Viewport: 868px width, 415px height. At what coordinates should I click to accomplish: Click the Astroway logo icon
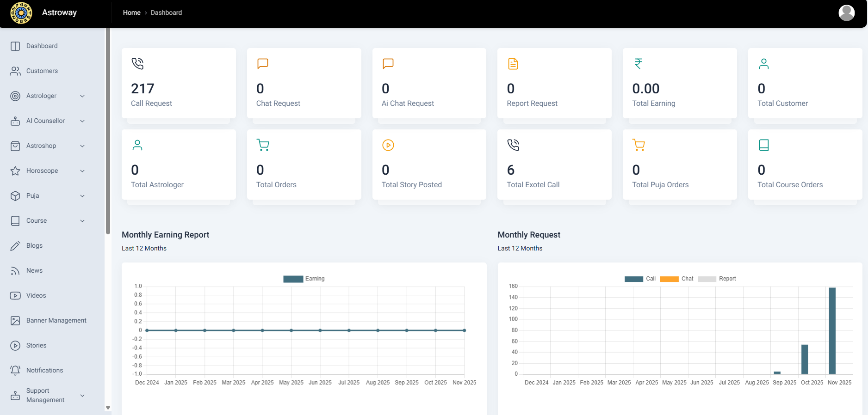pos(21,13)
